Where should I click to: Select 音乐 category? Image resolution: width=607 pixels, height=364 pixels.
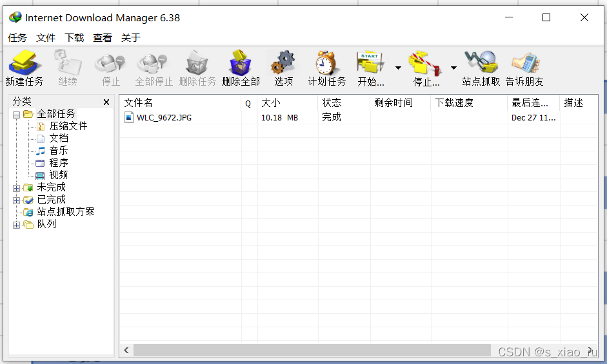tap(59, 151)
